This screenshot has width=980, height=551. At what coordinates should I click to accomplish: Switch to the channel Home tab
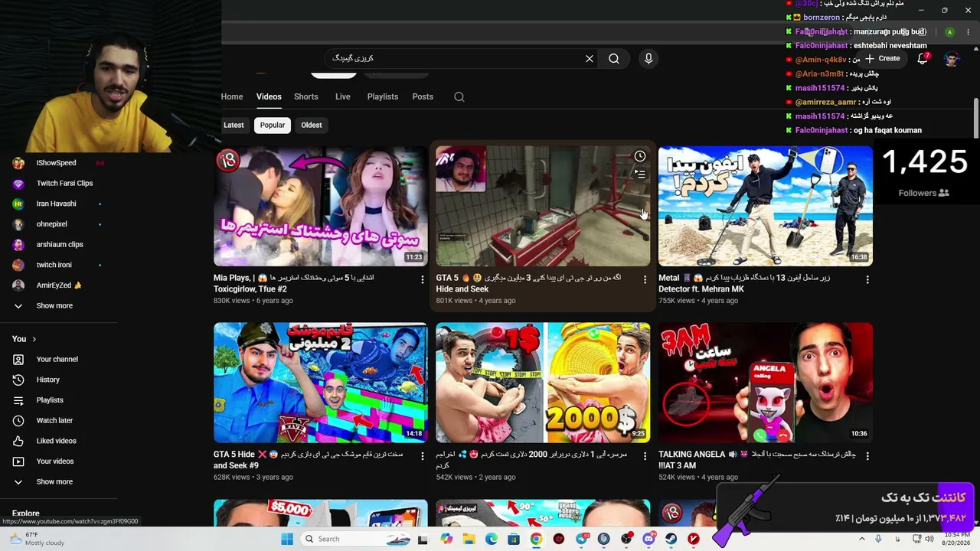(x=232, y=97)
